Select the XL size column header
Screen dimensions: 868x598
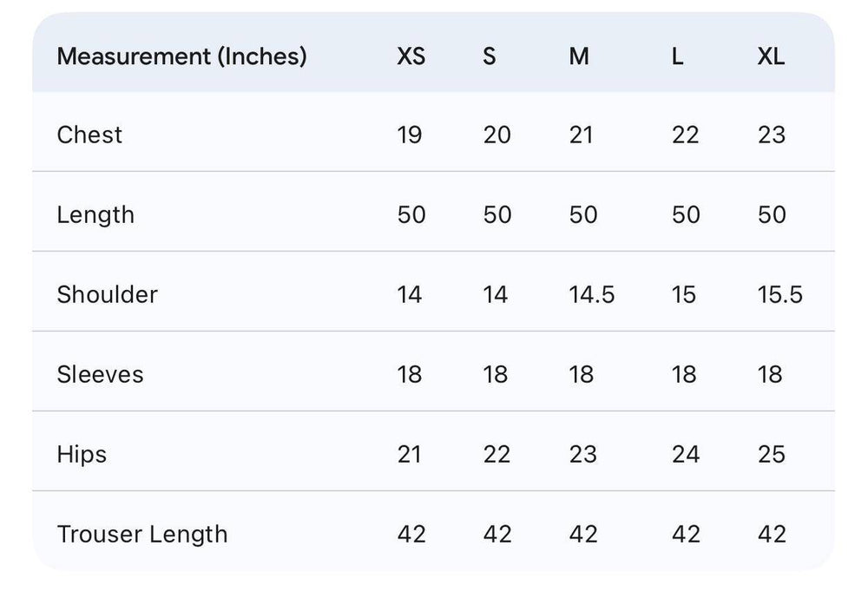tap(771, 56)
